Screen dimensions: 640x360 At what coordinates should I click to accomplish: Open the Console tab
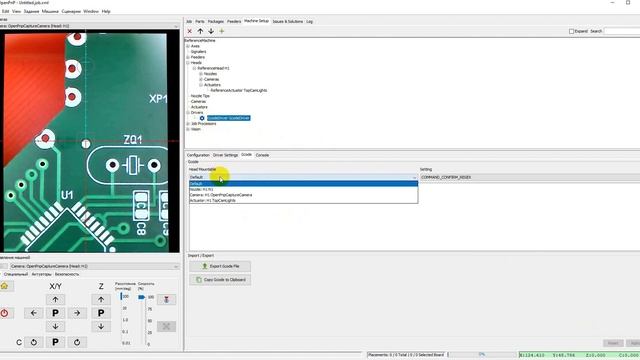(x=262, y=155)
